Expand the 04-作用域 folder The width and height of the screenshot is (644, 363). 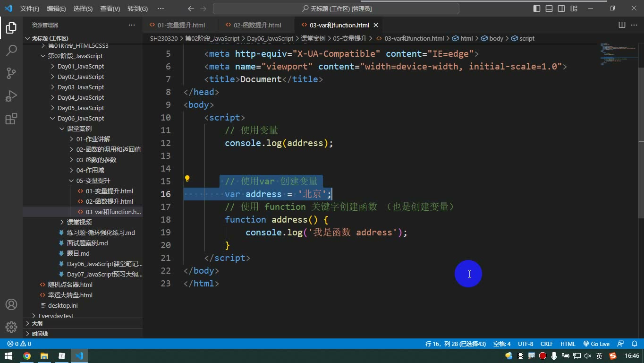pyautogui.click(x=90, y=170)
